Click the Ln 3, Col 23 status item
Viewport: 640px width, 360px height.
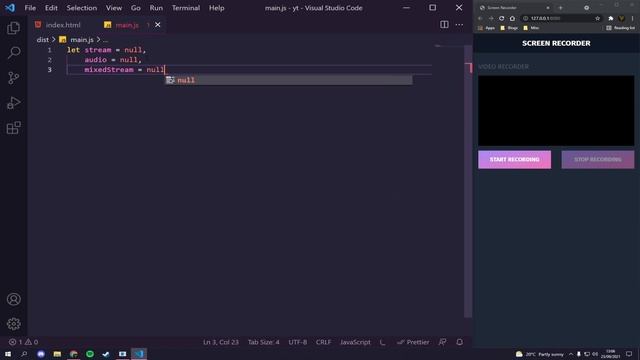[x=221, y=342]
